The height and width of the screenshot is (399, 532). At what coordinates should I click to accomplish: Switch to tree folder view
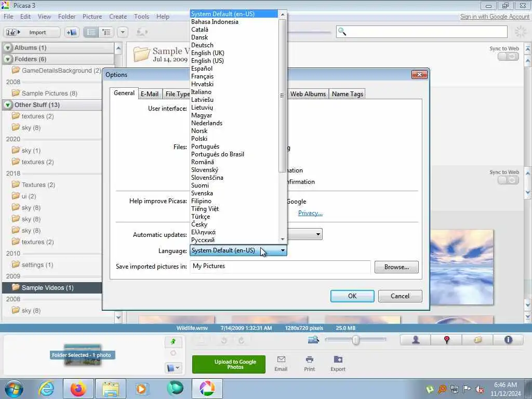107,32
